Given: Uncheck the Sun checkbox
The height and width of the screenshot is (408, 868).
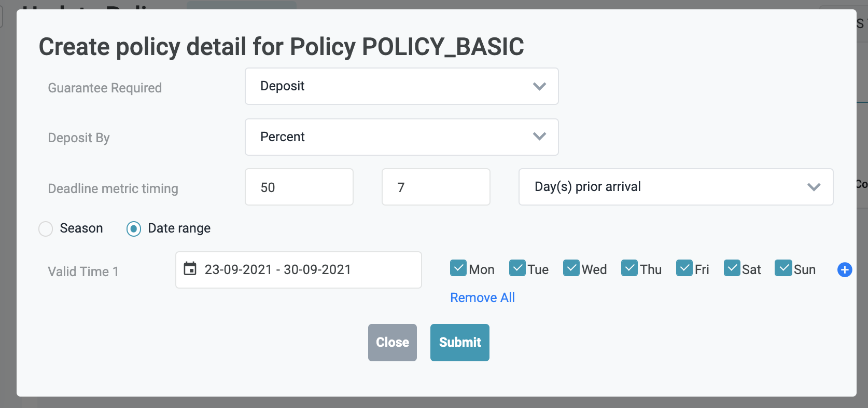Looking at the screenshot, I should click(783, 268).
